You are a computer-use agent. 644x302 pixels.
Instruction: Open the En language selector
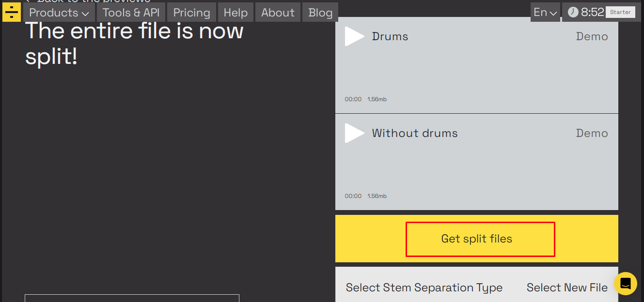(x=545, y=12)
